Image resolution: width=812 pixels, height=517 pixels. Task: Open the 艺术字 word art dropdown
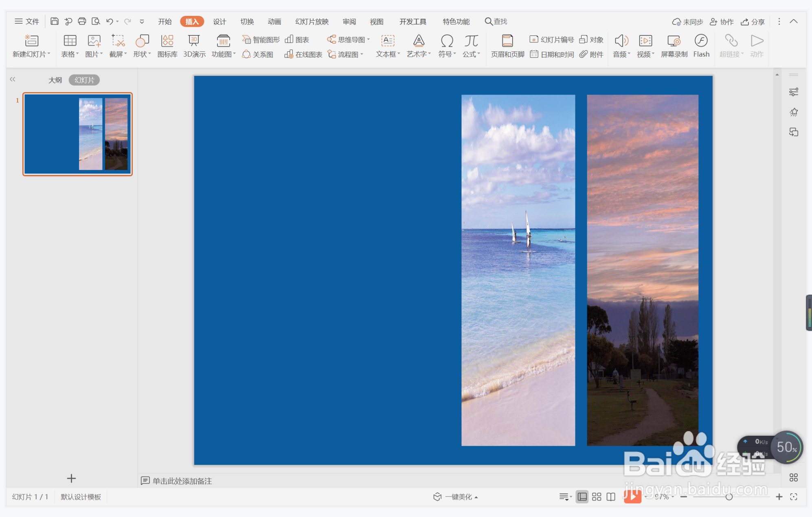click(x=419, y=54)
